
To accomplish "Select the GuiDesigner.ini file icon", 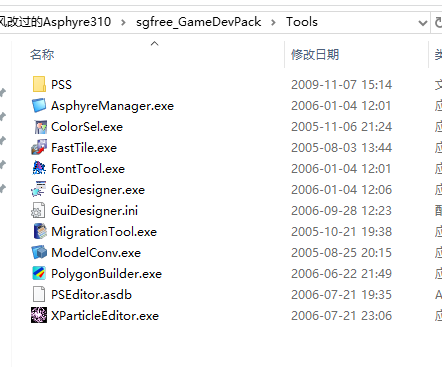I will click(39, 211).
